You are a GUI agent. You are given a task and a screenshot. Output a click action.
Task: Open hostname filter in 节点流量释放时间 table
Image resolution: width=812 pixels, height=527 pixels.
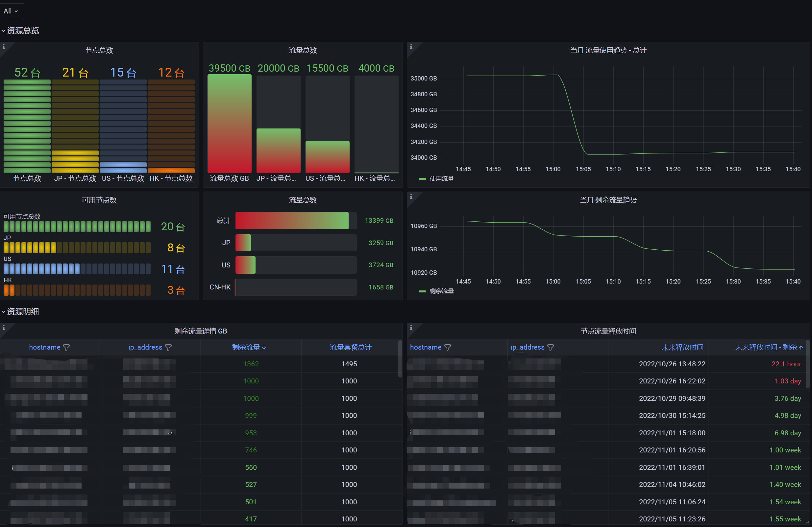coord(447,347)
